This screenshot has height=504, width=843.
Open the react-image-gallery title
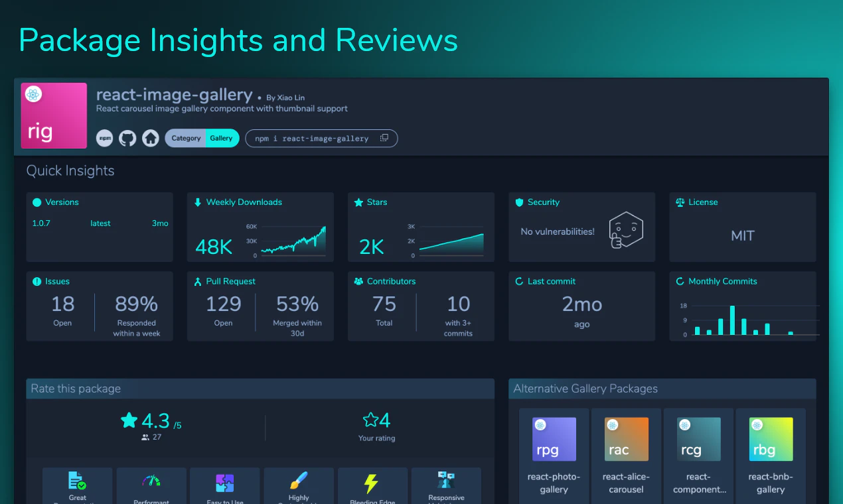pyautogui.click(x=174, y=95)
